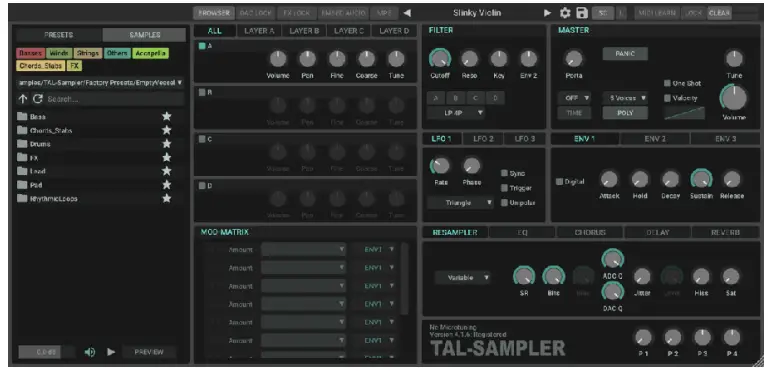Refresh the sample browser list
The width and height of the screenshot is (769, 371).
37,99
